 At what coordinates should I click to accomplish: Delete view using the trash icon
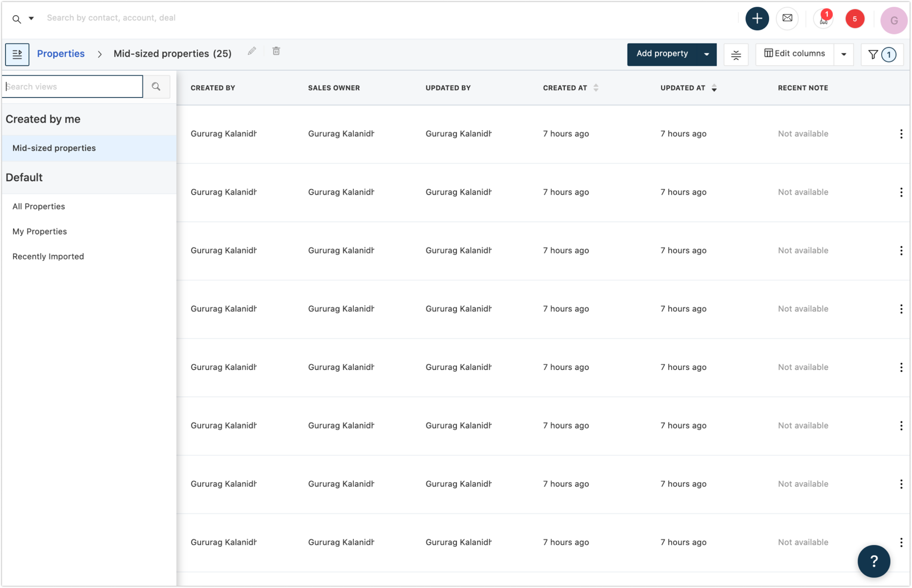[x=276, y=51]
